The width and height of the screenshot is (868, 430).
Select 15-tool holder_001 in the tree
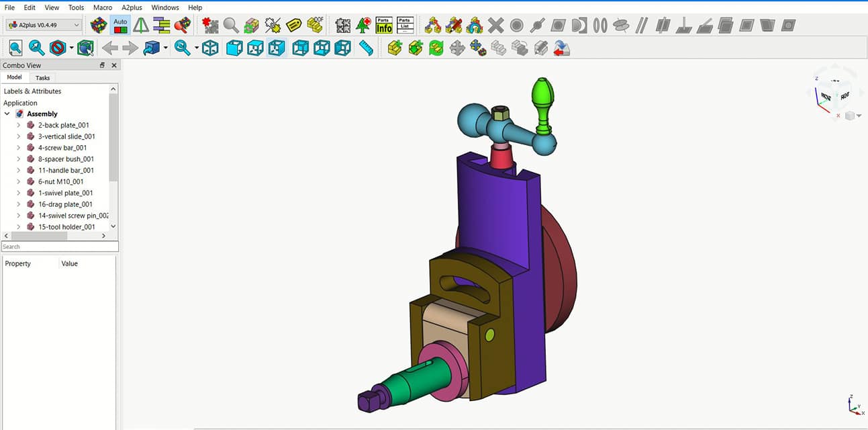coord(66,227)
